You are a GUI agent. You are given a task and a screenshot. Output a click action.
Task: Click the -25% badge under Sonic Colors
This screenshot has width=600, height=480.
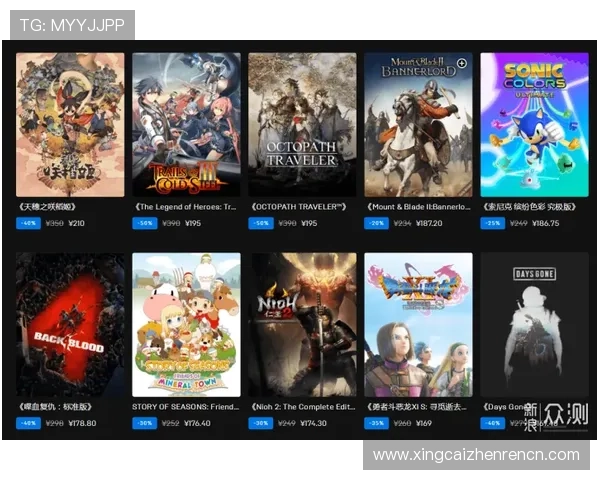pos(493,223)
